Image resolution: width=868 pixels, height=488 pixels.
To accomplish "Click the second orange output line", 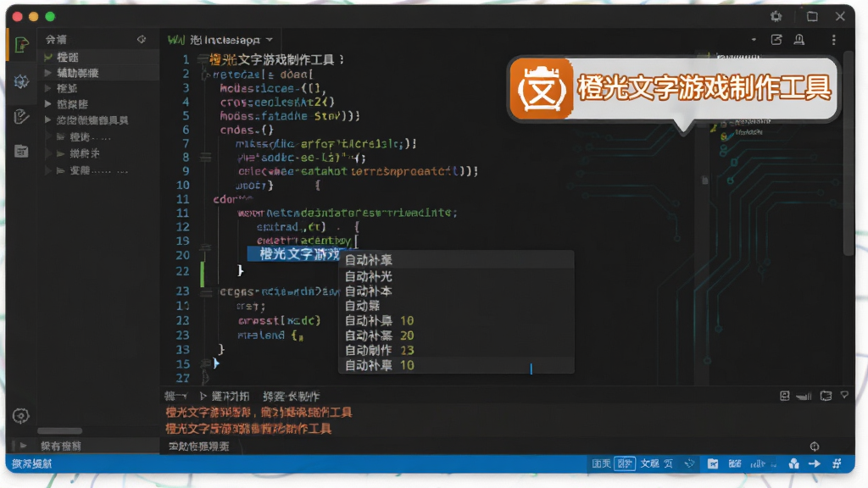I will tap(248, 428).
